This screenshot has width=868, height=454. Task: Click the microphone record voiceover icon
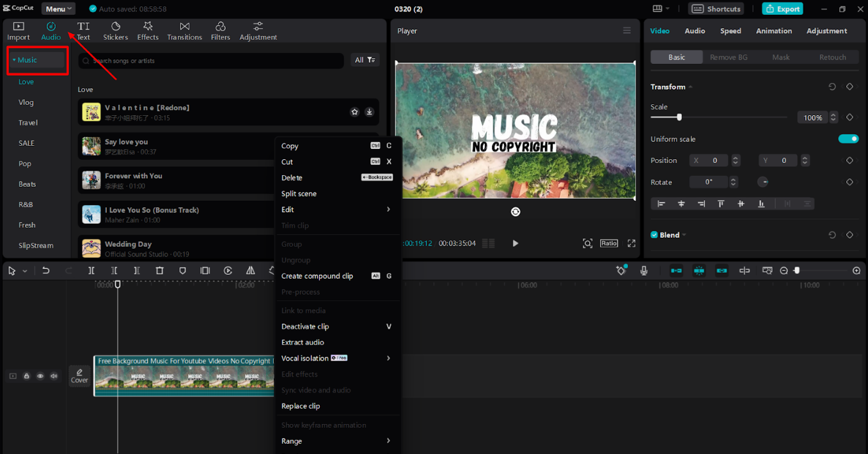(x=644, y=270)
